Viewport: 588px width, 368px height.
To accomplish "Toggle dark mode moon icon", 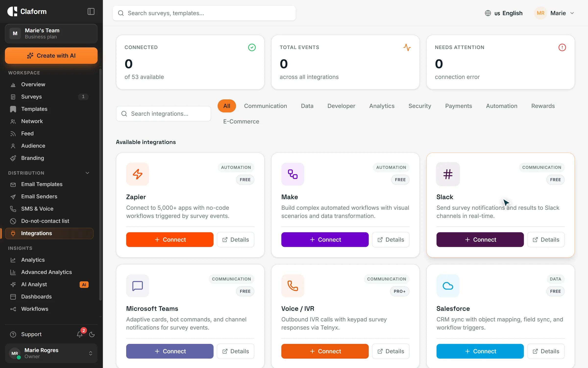I will pos(92,334).
